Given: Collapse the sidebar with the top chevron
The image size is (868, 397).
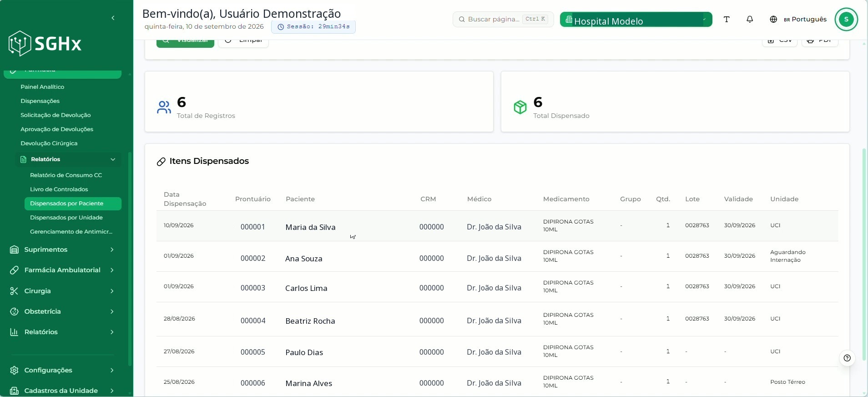Looking at the screenshot, I should [x=113, y=18].
